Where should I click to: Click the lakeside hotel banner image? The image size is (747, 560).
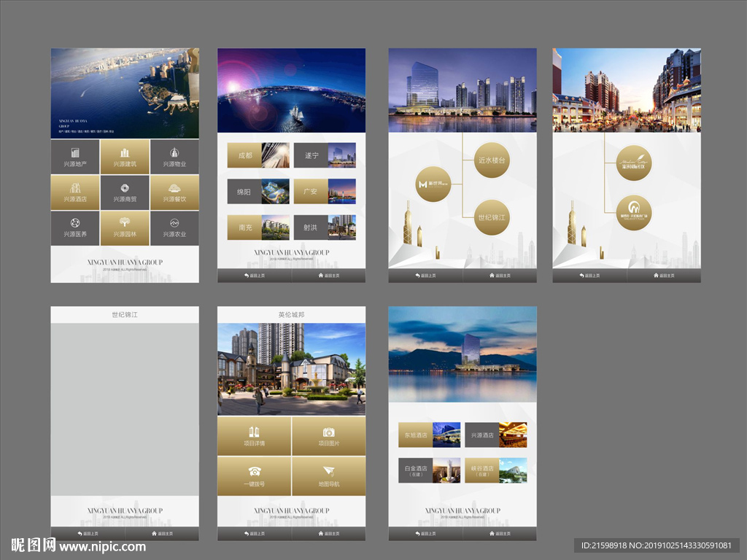coord(462,354)
